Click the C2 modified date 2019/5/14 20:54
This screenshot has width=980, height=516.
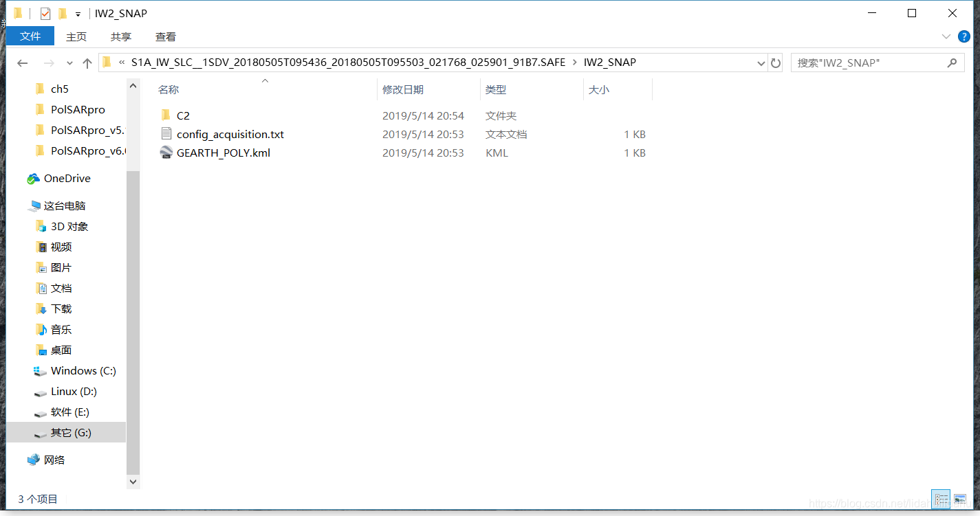click(x=423, y=116)
